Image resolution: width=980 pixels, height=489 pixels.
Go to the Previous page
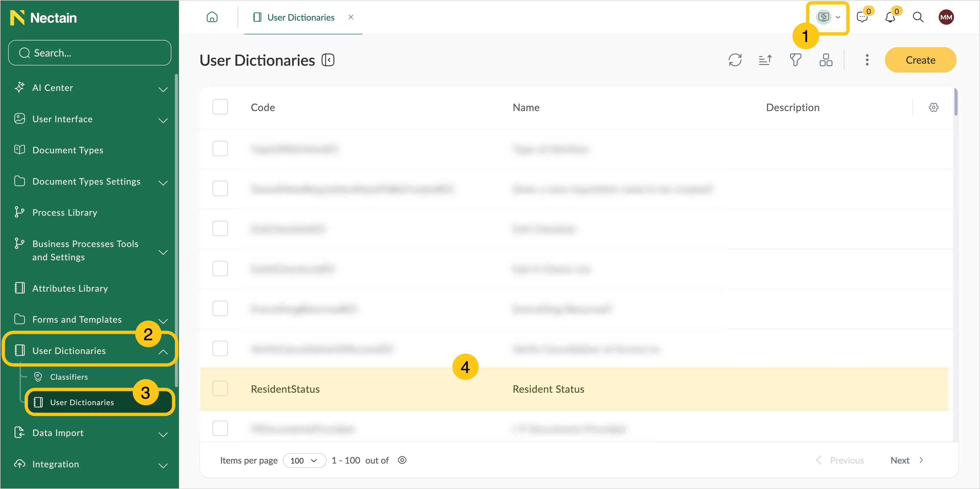click(x=840, y=460)
